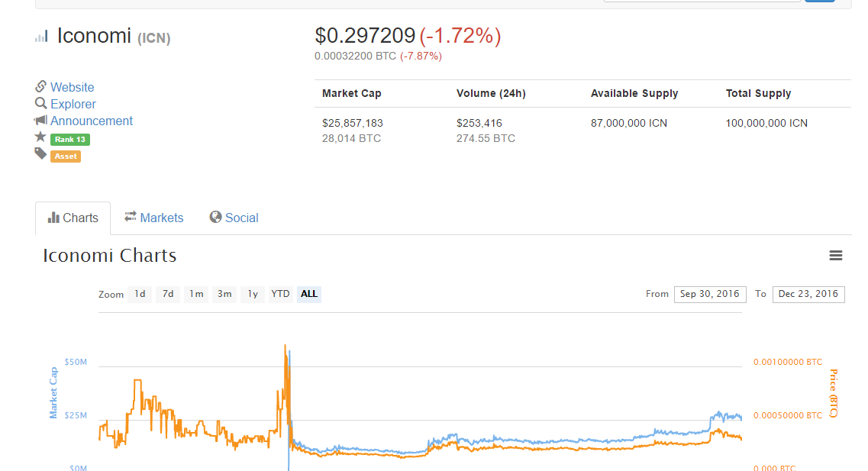Click the Market Cap column header
This screenshot has height=471, width=868.
click(351, 94)
